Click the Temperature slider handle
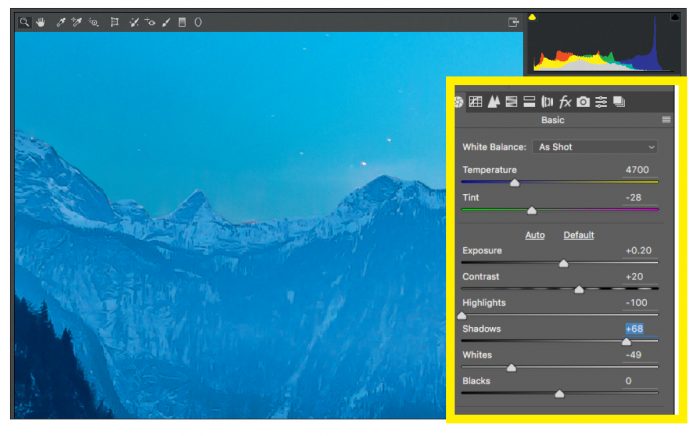Screen dimensions: 696x436 tap(515, 183)
